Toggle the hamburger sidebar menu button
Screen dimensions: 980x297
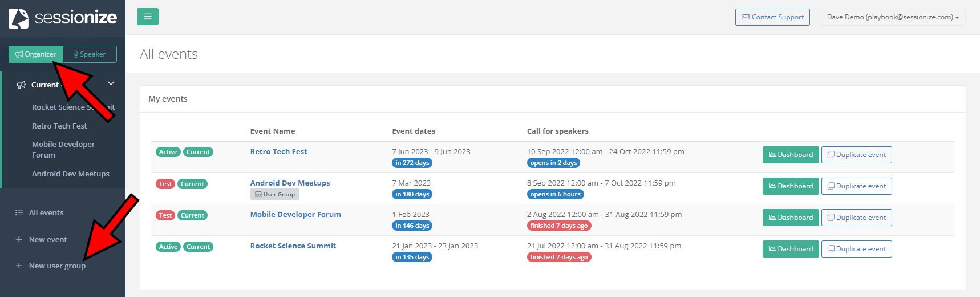(x=148, y=17)
